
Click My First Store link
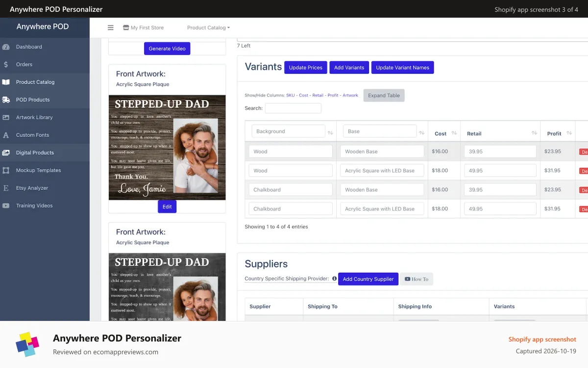[x=147, y=28]
